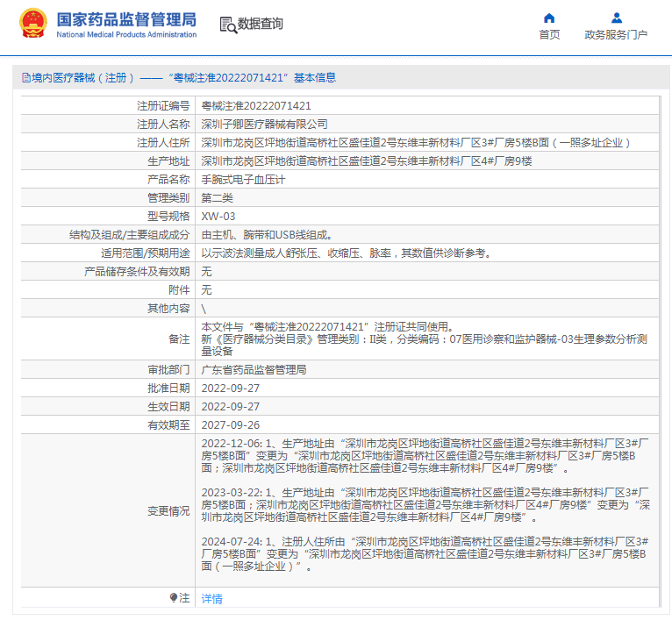Image resolution: width=672 pixels, height=620 pixels.
Task: Click product name 手腕式电子血压计
Action: (243, 180)
